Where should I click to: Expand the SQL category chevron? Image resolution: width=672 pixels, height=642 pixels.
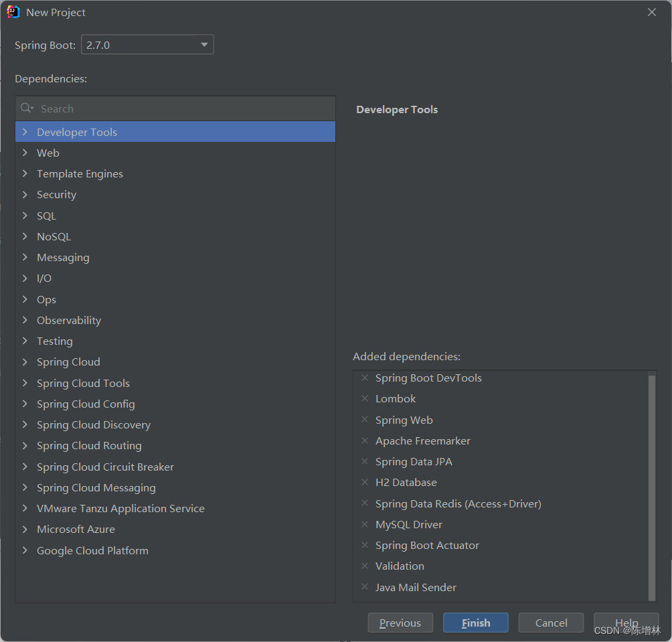click(x=25, y=216)
